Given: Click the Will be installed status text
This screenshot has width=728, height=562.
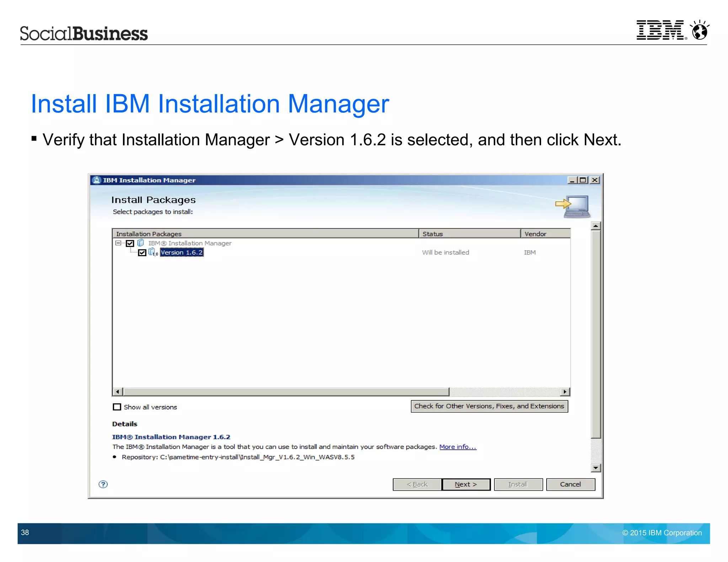Looking at the screenshot, I should point(445,252).
